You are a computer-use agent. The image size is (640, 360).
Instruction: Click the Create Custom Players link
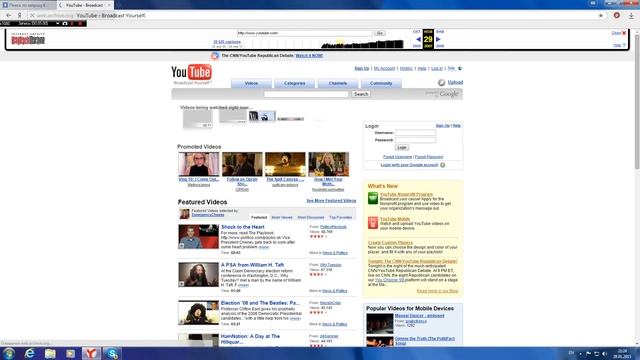(x=390, y=242)
